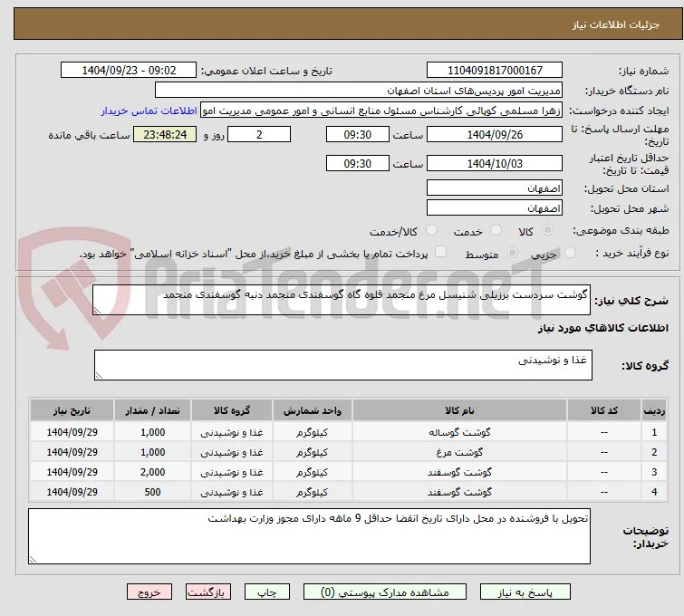This screenshot has width=684, height=616.
Task: Click the ساعت باقی مانده label
Action: point(90,135)
